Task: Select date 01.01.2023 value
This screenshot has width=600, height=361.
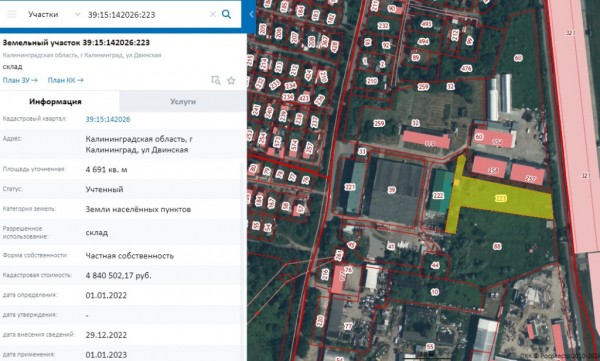Action: point(106,355)
